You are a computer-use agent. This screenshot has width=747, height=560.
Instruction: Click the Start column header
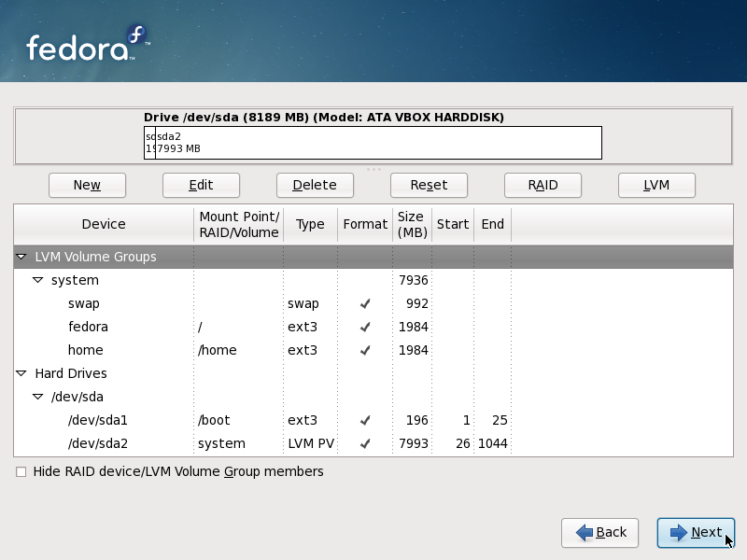click(453, 224)
